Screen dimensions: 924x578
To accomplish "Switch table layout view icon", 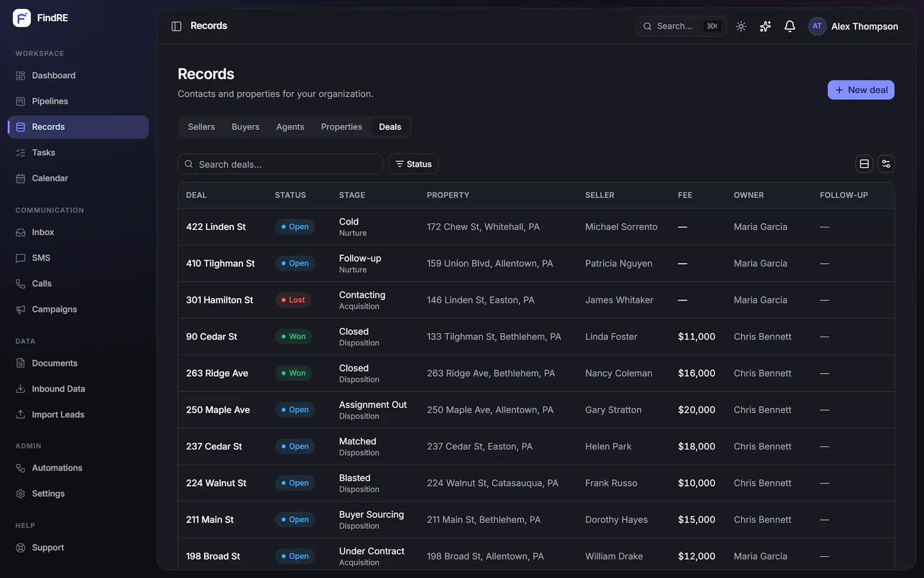I will point(864,164).
